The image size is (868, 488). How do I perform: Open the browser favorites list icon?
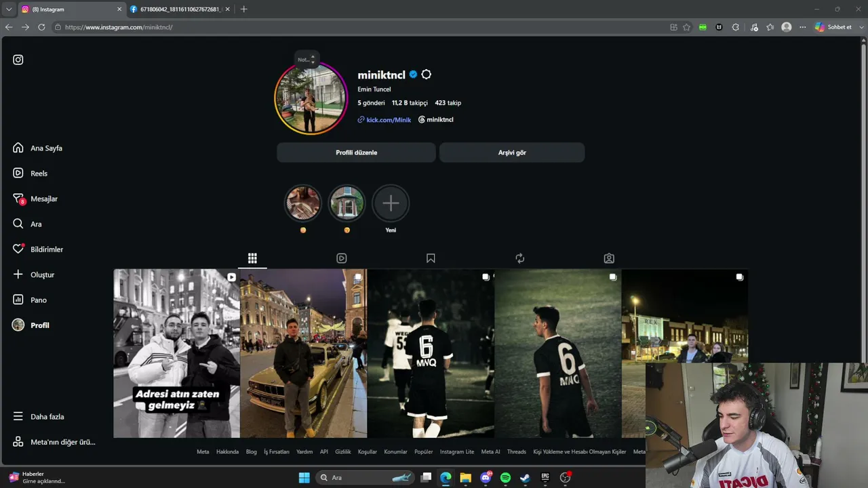pyautogui.click(x=770, y=27)
